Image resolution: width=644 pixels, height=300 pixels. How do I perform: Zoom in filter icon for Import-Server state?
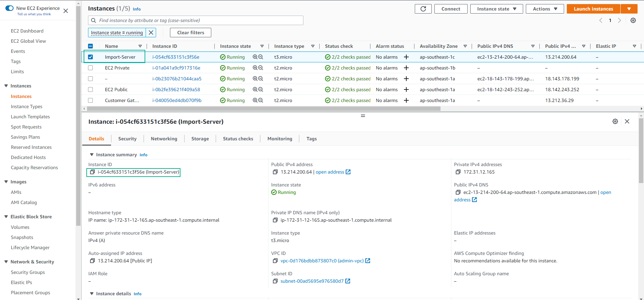pyautogui.click(x=255, y=57)
